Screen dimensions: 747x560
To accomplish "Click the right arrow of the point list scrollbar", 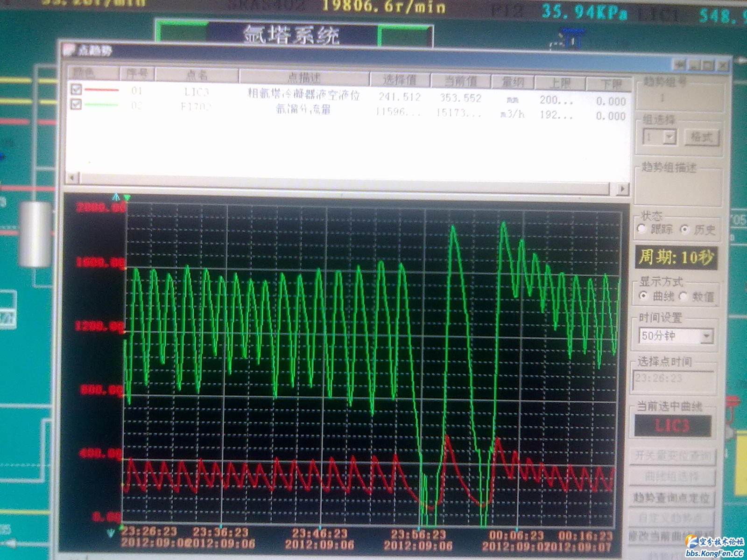I will [x=622, y=189].
